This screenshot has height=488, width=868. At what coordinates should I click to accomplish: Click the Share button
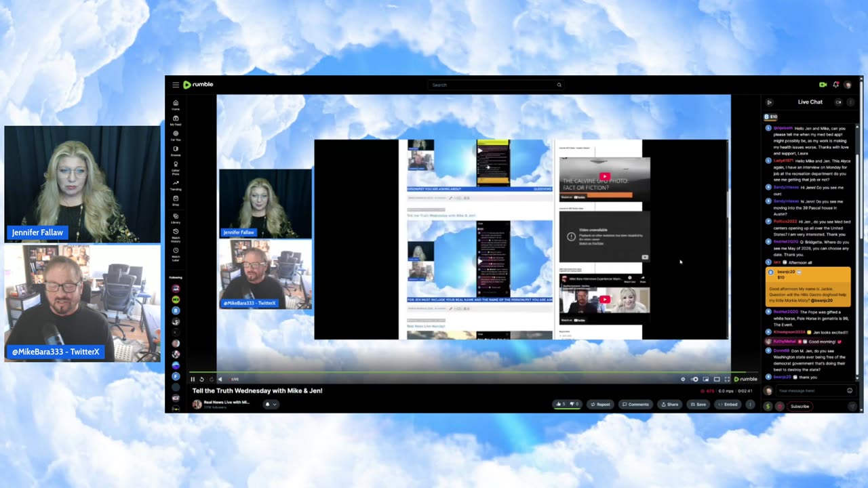[669, 404]
